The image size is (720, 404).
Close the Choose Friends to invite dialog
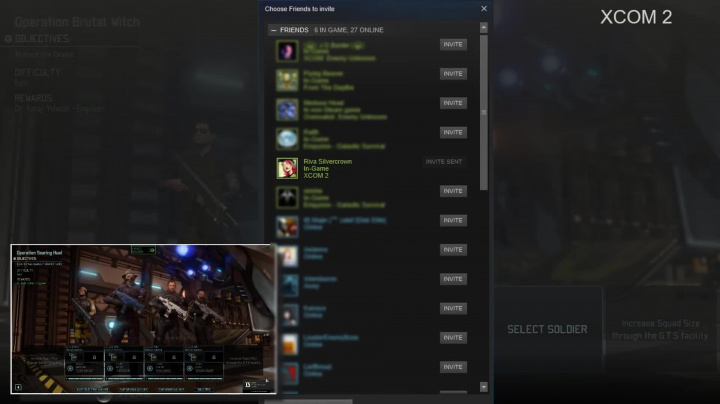(x=484, y=9)
